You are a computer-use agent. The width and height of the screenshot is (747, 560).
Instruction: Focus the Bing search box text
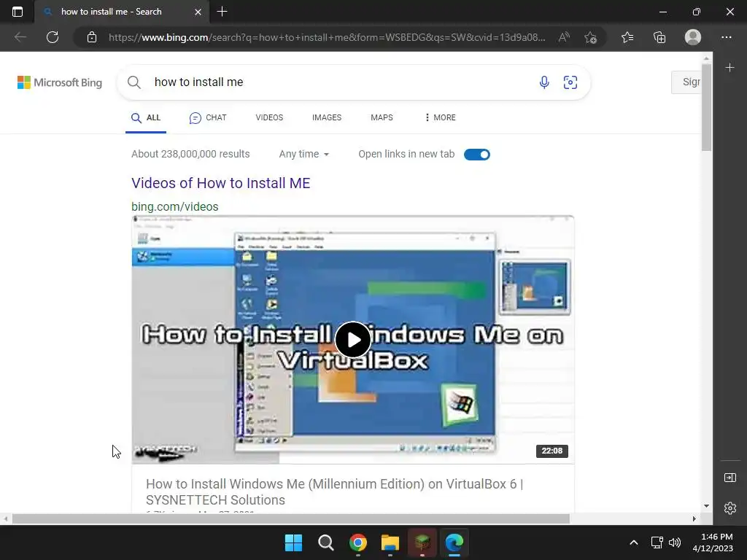coord(198,82)
